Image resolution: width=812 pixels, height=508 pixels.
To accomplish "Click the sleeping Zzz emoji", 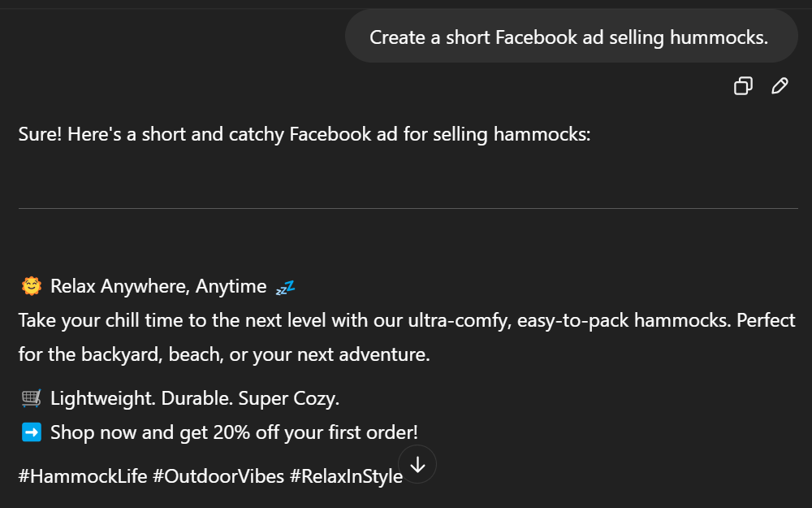I will click(285, 287).
